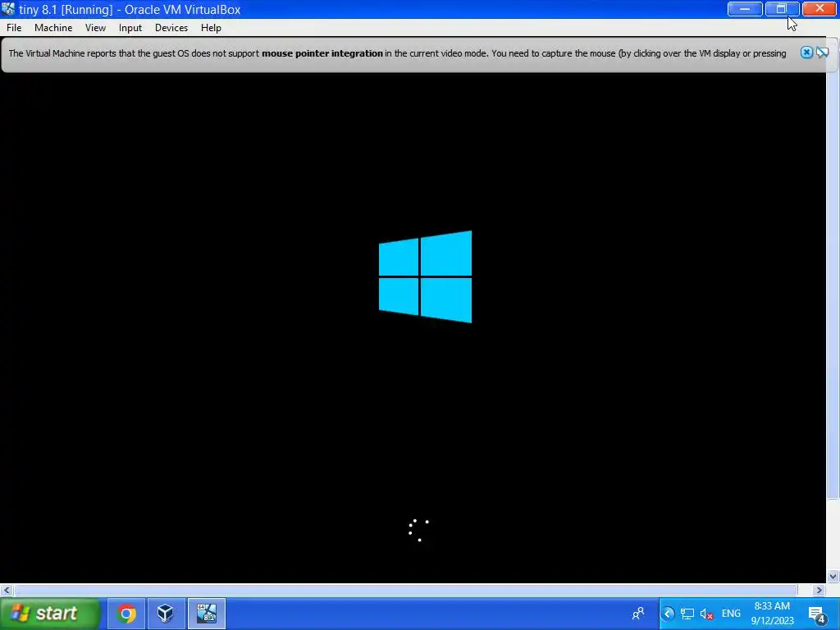Click the Windows logo in VM display
Image resolution: width=840 pixels, height=630 pixels.
pos(426,277)
